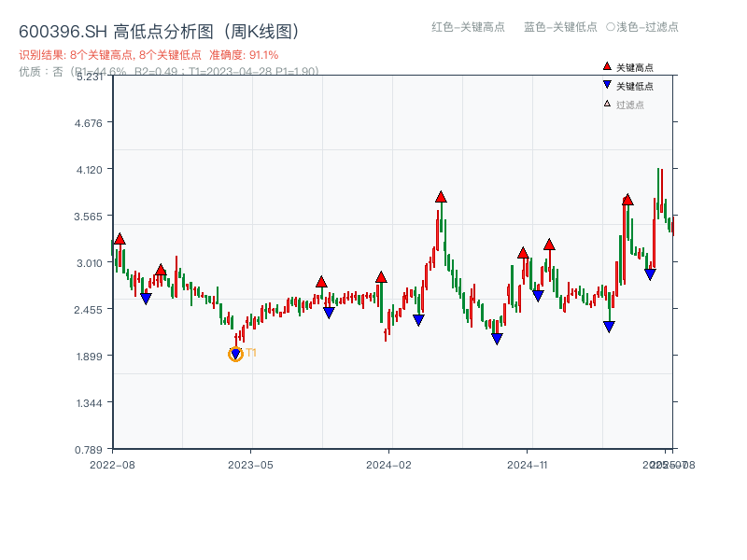Select the blue low marker below the 2023-10 high
The width and height of the screenshot is (747, 560).
coord(329,313)
